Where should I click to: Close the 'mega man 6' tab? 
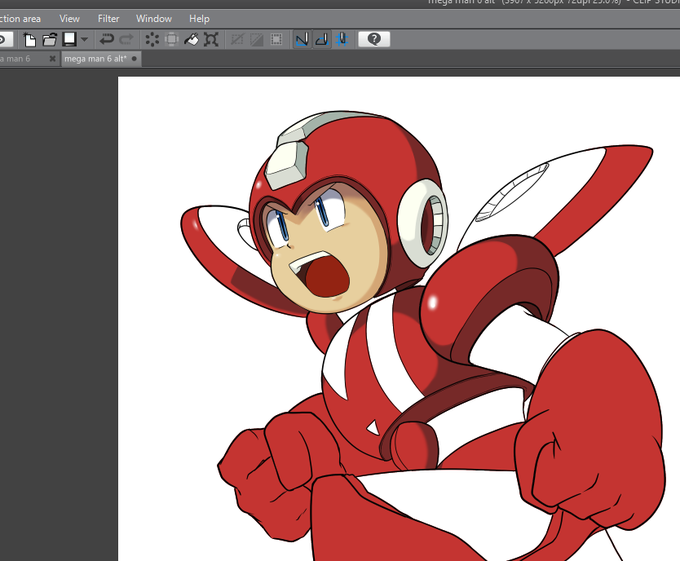[52, 59]
